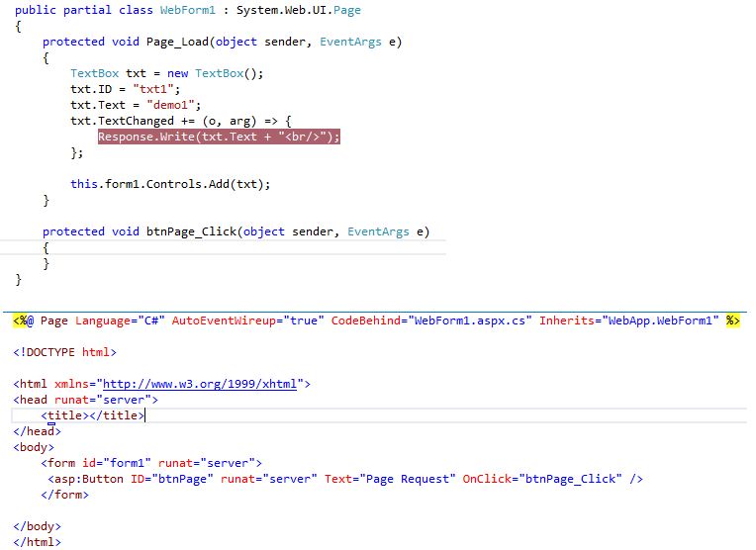Click the form id="form1" opening tag
This screenshot has height=550, width=756.
point(151,463)
